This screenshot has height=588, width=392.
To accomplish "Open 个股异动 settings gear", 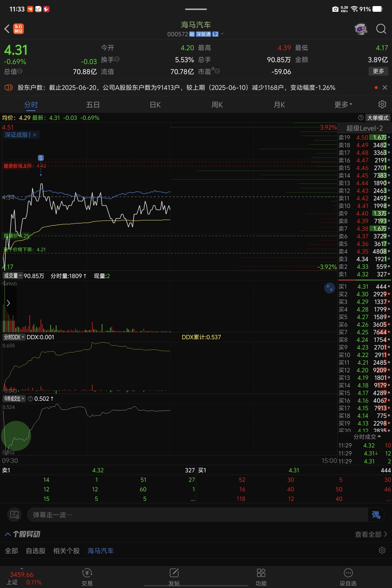I will point(382,550).
